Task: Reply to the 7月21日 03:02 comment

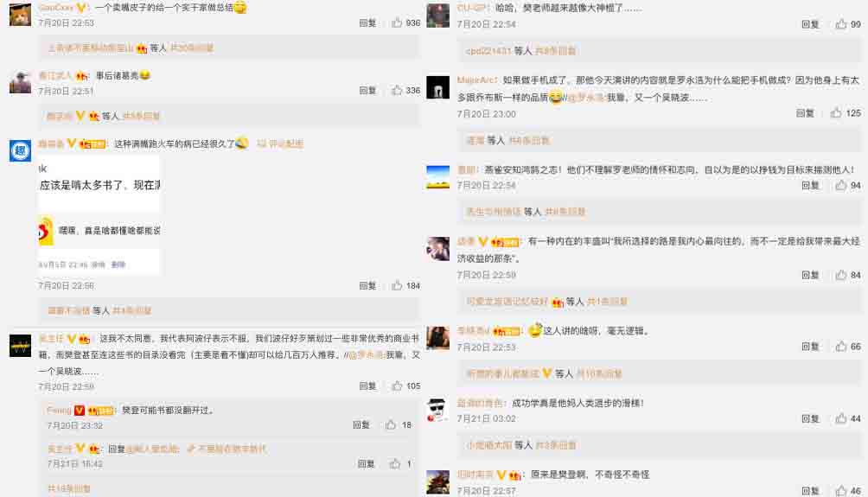Action: coord(810,418)
